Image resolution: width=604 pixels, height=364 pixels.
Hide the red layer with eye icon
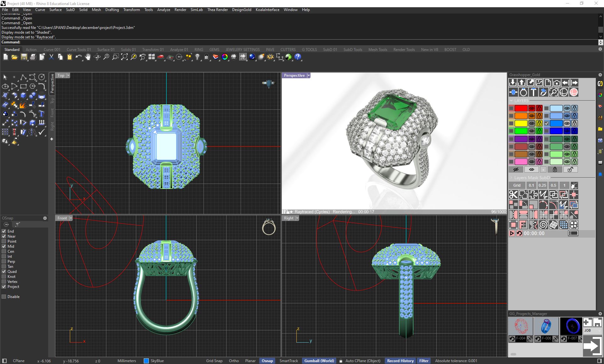coord(532,108)
